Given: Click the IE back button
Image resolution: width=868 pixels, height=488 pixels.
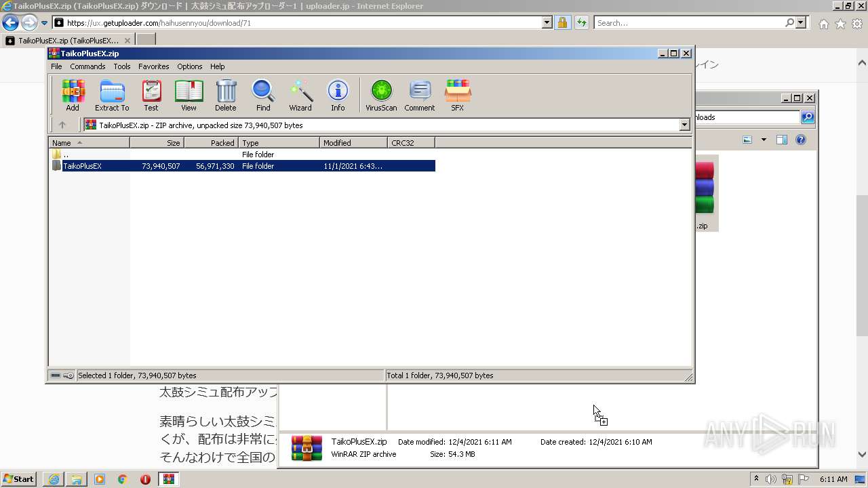Looking at the screenshot, I should (10, 23).
